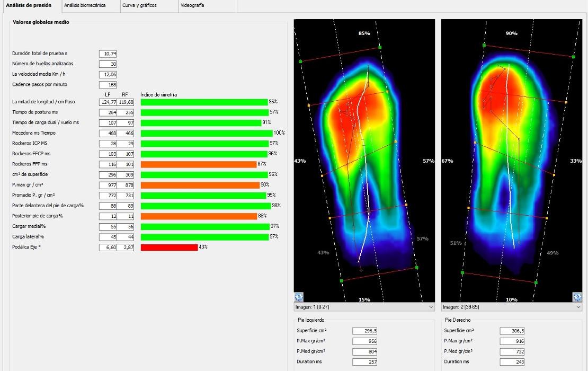Viewport: 588px width, 371px height.
Task: Expand the Imagen: 2 (39-65) dropdown
Action: tap(511, 307)
